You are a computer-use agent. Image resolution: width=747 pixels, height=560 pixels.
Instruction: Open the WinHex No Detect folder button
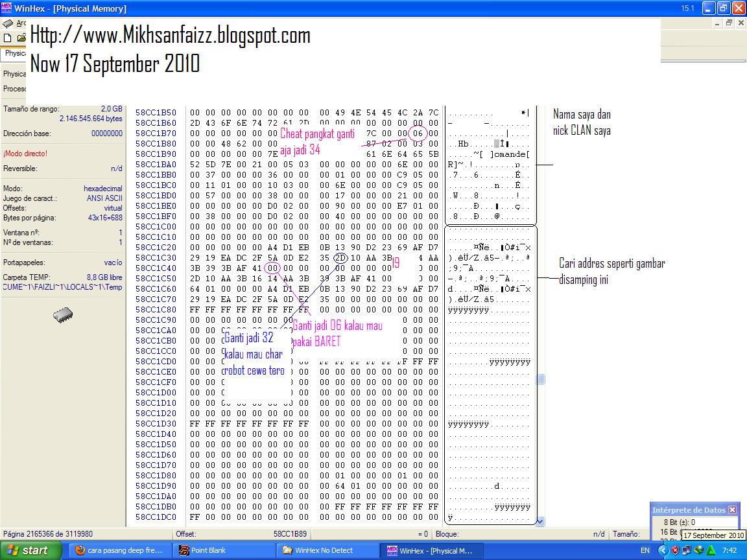tap(327, 550)
